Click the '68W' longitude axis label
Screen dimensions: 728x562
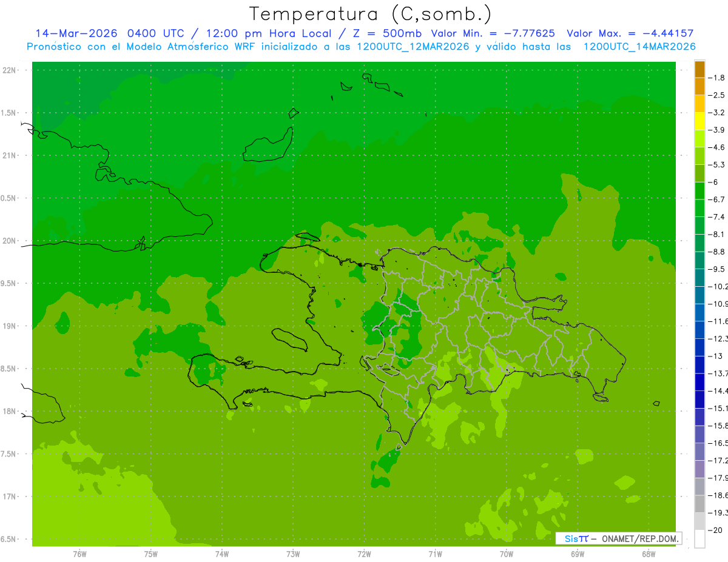coord(648,554)
